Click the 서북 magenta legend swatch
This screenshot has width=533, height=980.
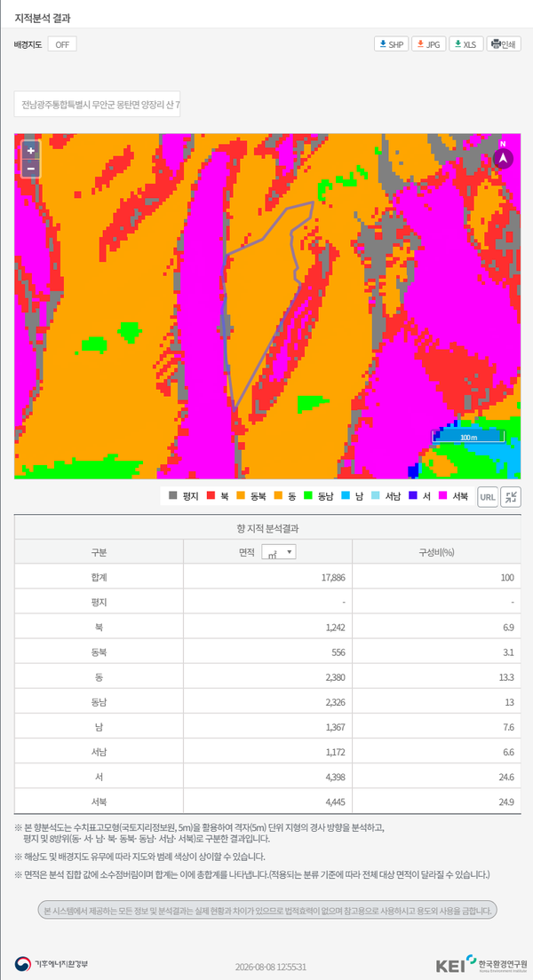(x=443, y=496)
